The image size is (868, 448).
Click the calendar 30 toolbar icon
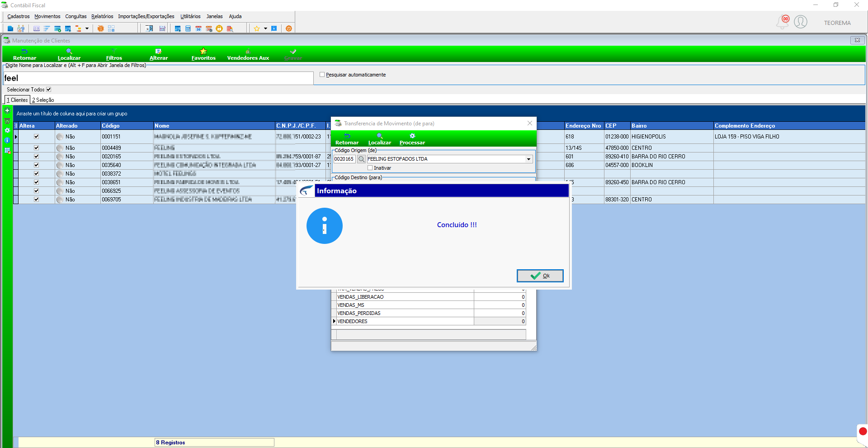click(x=198, y=29)
